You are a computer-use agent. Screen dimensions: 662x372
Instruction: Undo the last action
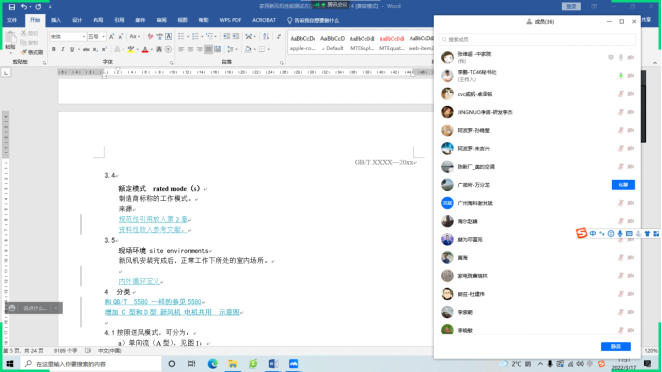(24, 7)
